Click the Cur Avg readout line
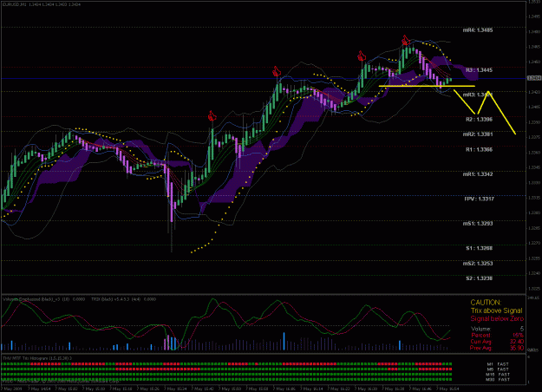This screenshot has width=542, height=392. pyautogui.click(x=497, y=342)
